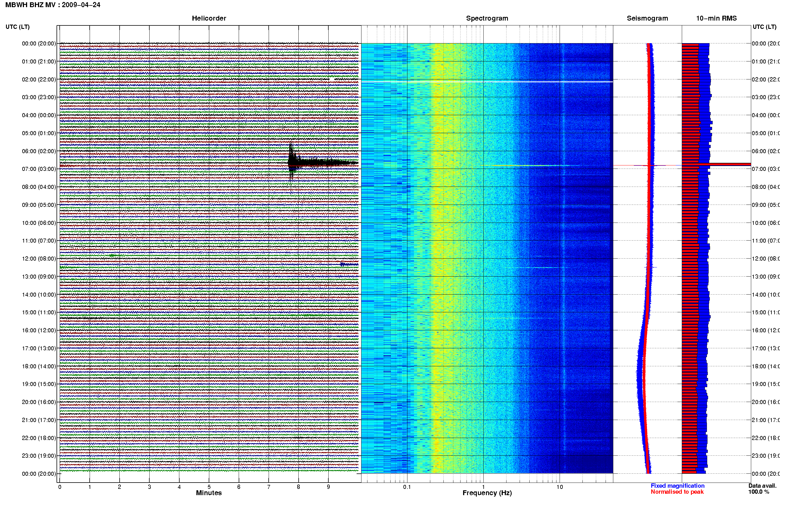This screenshot has height=508, width=812.
Task: Click the 'Fixed magnification' legend text
Action: click(678, 486)
